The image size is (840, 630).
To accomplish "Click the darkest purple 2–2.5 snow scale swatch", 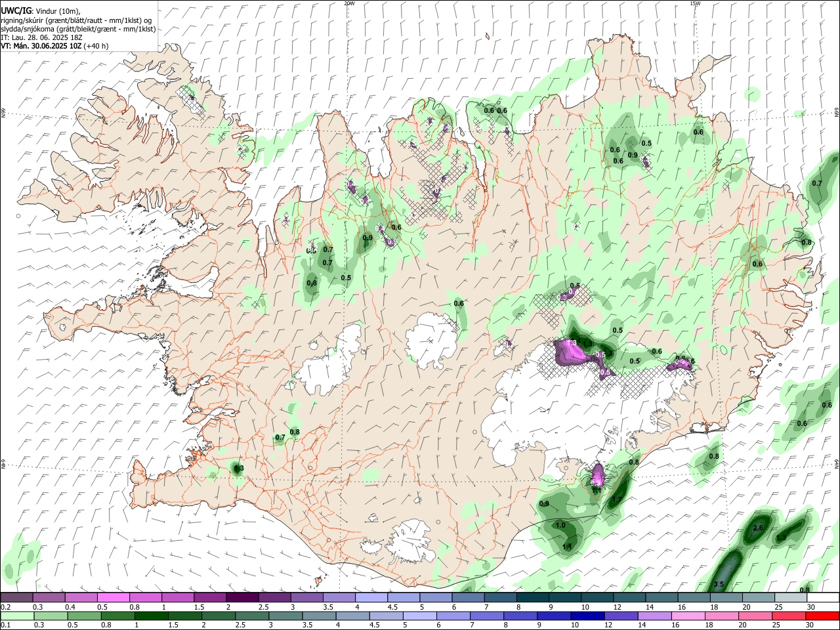I will click(242, 597).
